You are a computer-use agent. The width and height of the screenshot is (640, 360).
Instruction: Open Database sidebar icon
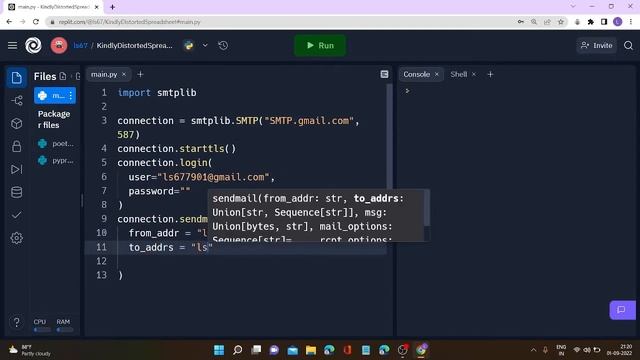coord(16,192)
